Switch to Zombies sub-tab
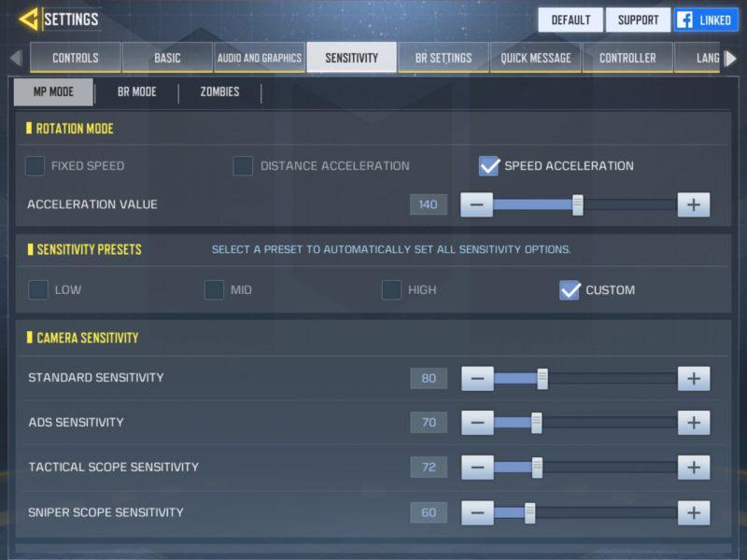This screenshot has width=747, height=560. click(x=219, y=91)
